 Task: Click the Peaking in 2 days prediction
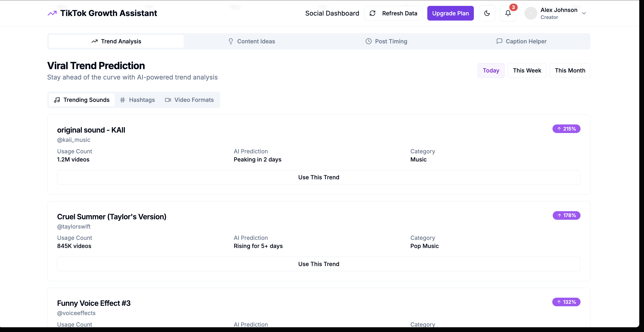[x=258, y=159]
